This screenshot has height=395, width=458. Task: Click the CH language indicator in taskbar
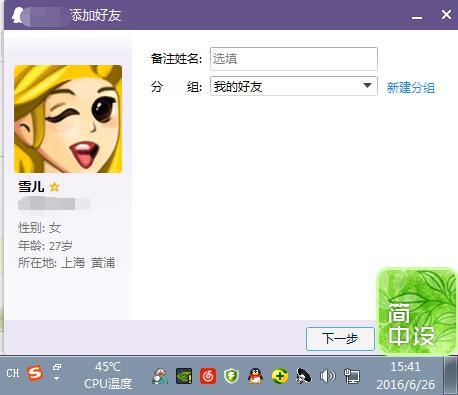tap(13, 373)
